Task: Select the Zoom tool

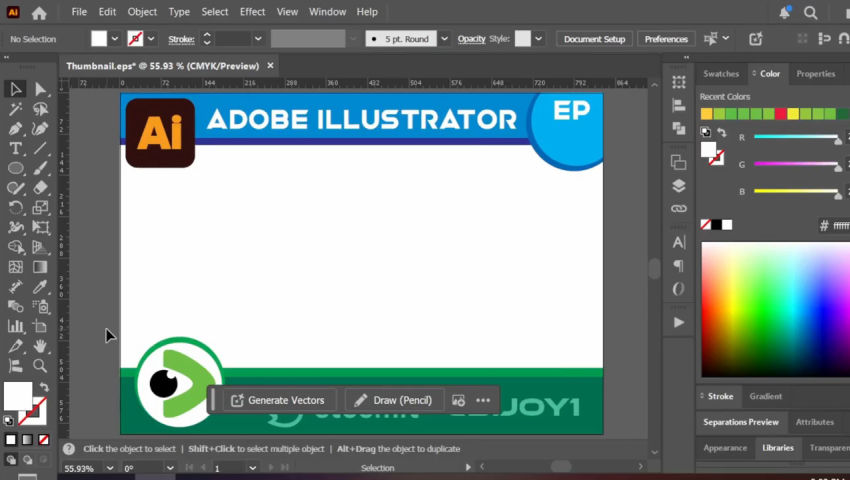Action: coord(40,366)
